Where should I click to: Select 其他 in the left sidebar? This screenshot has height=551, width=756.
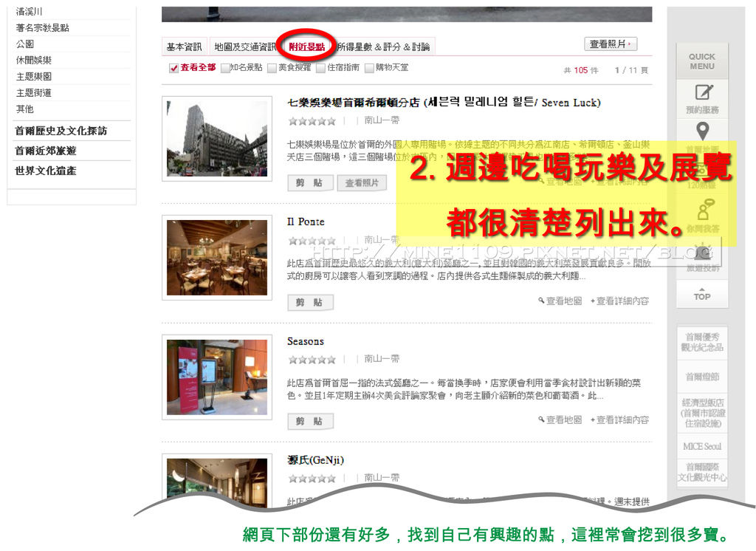pyautogui.click(x=25, y=109)
